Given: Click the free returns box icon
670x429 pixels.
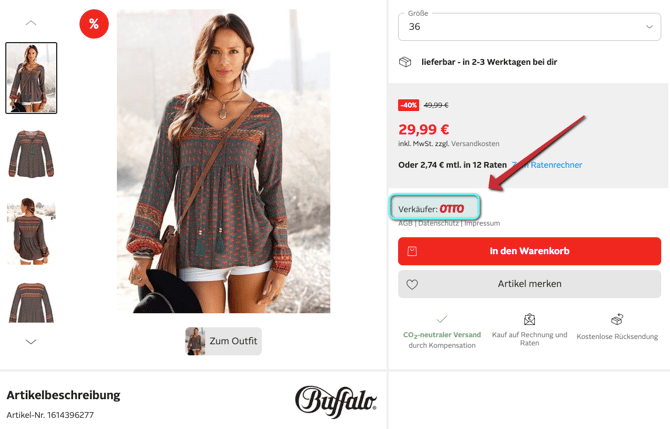Looking at the screenshot, I should 617,319.
